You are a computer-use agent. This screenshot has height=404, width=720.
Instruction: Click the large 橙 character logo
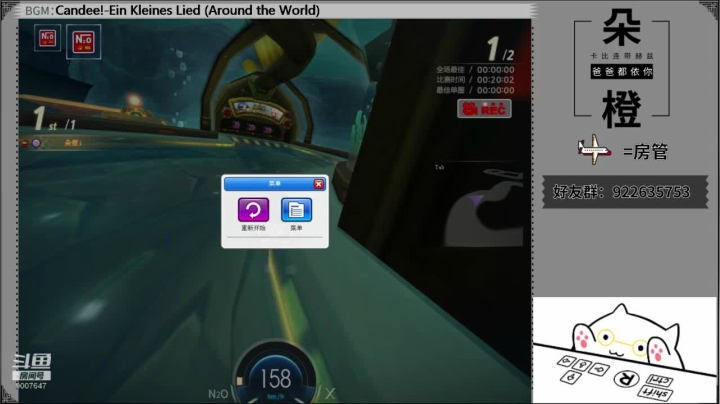(622, 109)
